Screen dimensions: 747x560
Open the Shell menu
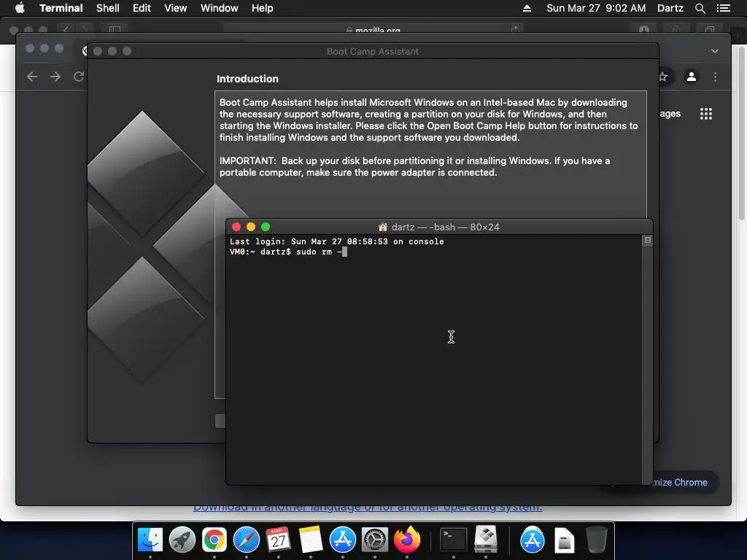108,8
